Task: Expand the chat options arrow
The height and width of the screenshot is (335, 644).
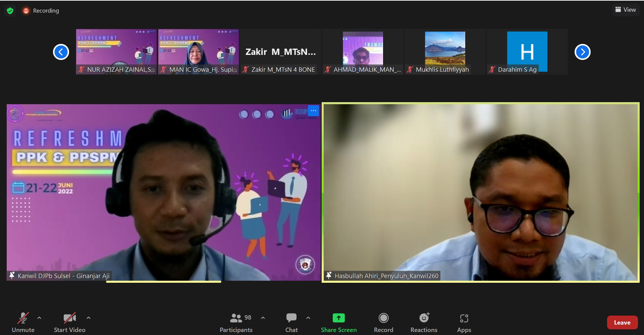Action: click(308, 318)
